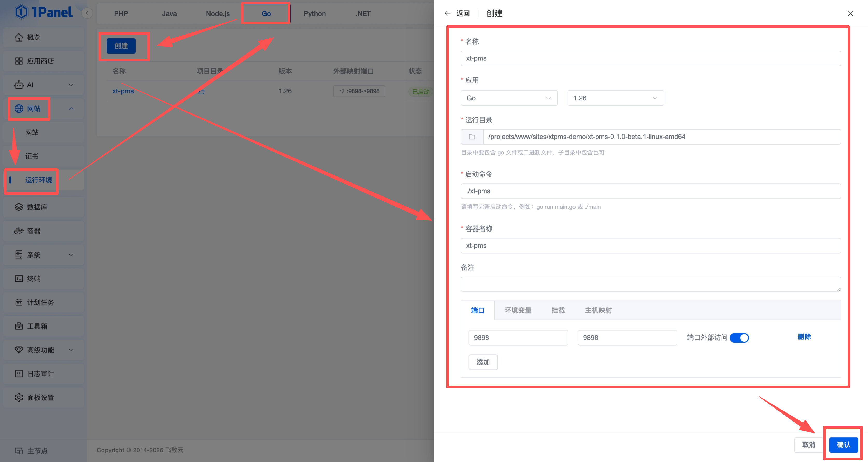This screenshot has width=868, height=462.
Task: Open xt-pms project directory folder icon
Action: (201, 92)
